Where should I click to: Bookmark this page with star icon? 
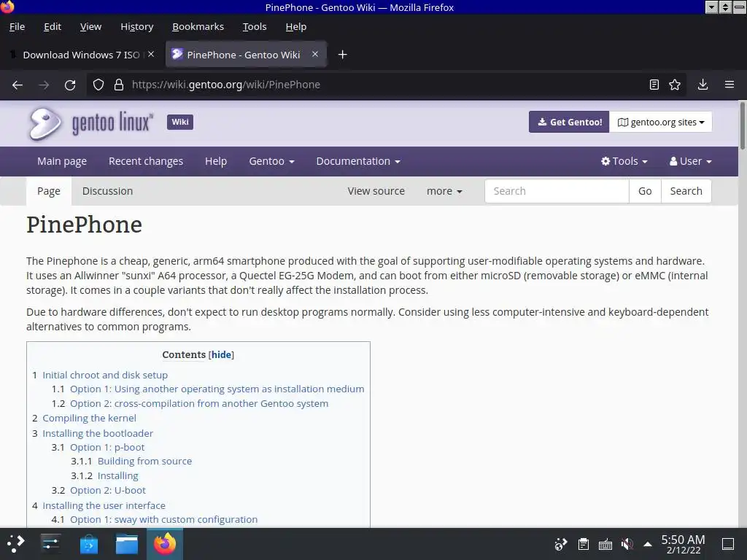pyautogui.click(x=675, y=85)
